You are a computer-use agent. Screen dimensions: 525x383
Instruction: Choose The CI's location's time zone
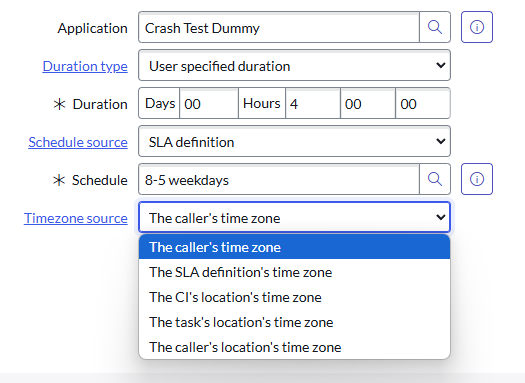[x=294, y=297]
